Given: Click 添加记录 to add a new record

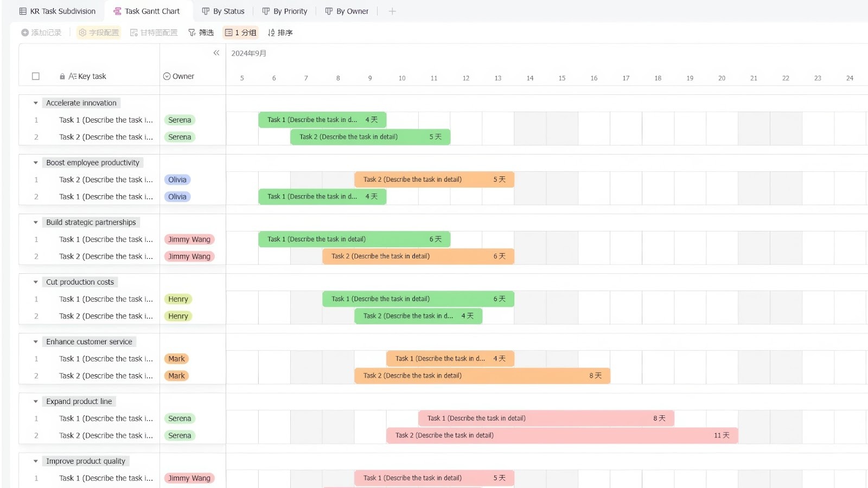Looking at the screenshot, I should [x=41, y=32].
